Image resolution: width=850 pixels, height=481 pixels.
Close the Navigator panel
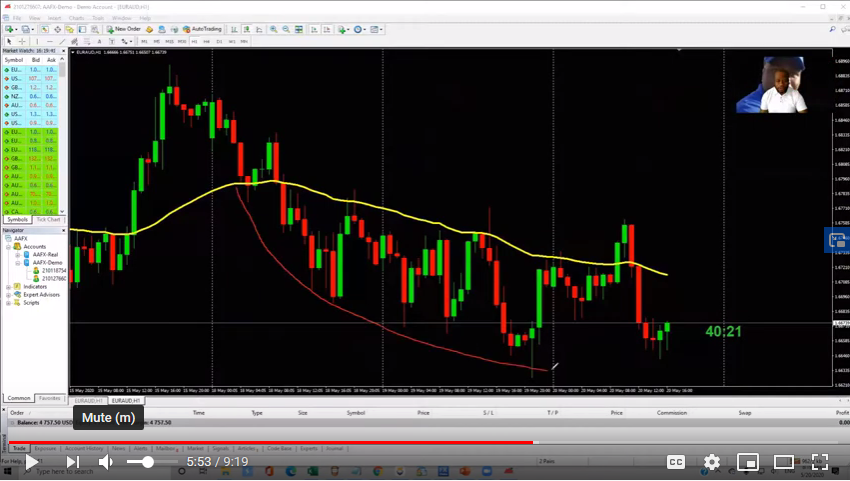(x=63, y=230)
